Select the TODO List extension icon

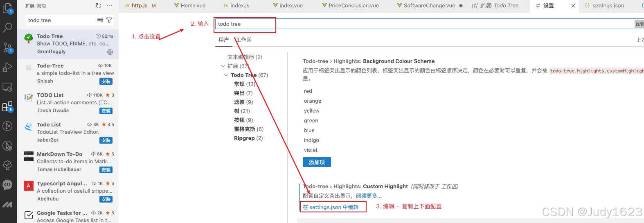[29, 97]
